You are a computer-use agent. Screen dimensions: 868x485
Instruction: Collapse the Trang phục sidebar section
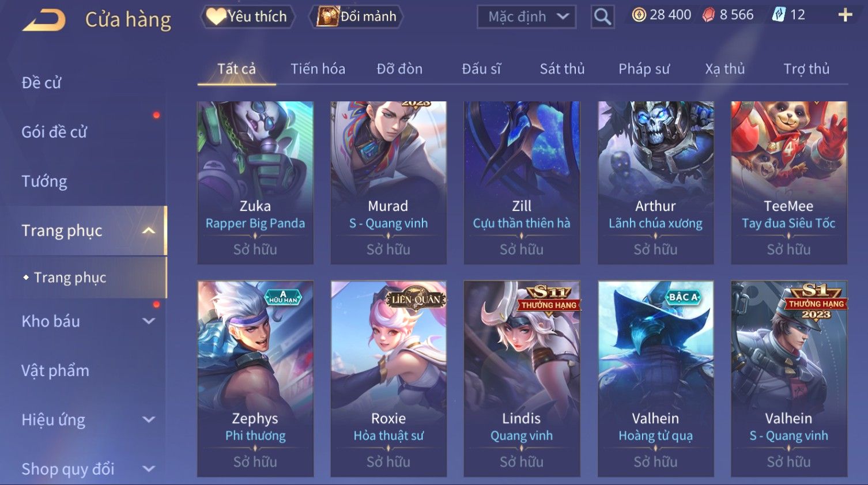[x=149, y=231]
